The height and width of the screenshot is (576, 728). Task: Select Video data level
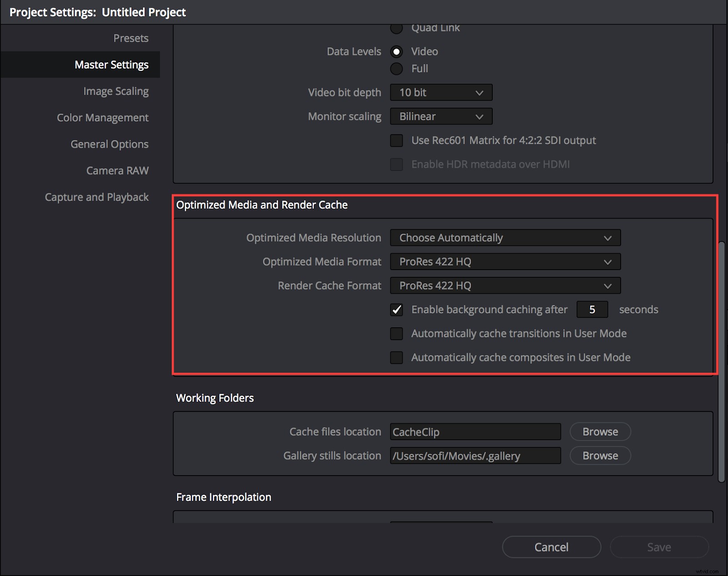tap(396, 51)
